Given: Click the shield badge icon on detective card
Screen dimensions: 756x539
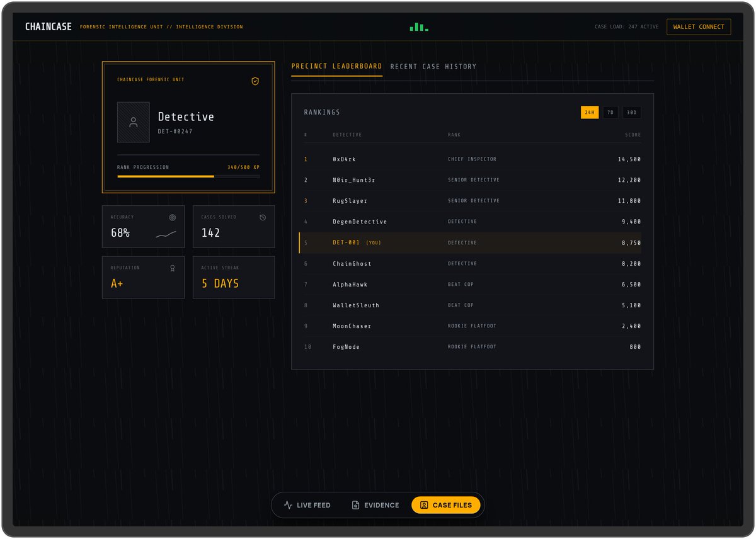Looking at the screenshot, I should (x=255, y=81).
